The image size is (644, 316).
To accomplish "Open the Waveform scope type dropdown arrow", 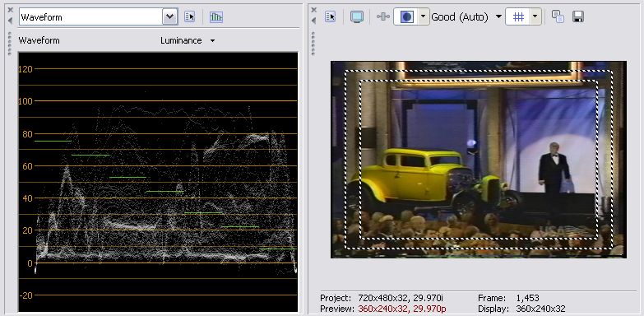I will (x=170, y=16).
